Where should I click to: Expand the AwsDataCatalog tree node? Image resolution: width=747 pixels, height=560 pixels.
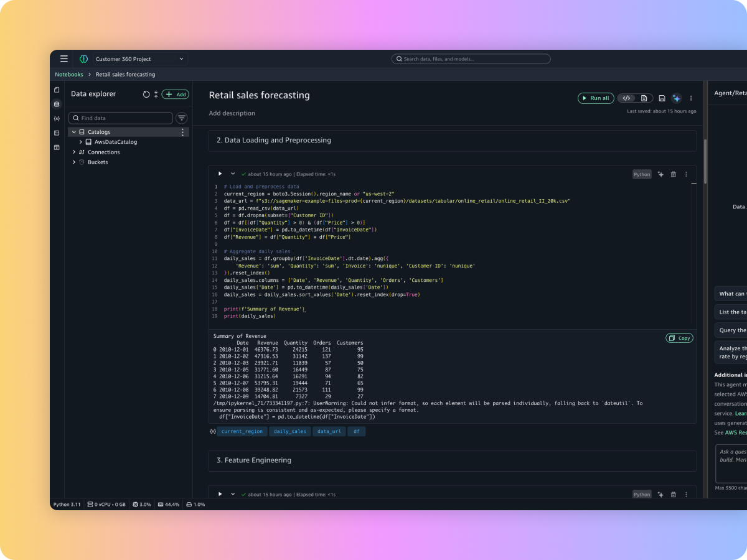(x=81, y=142)
